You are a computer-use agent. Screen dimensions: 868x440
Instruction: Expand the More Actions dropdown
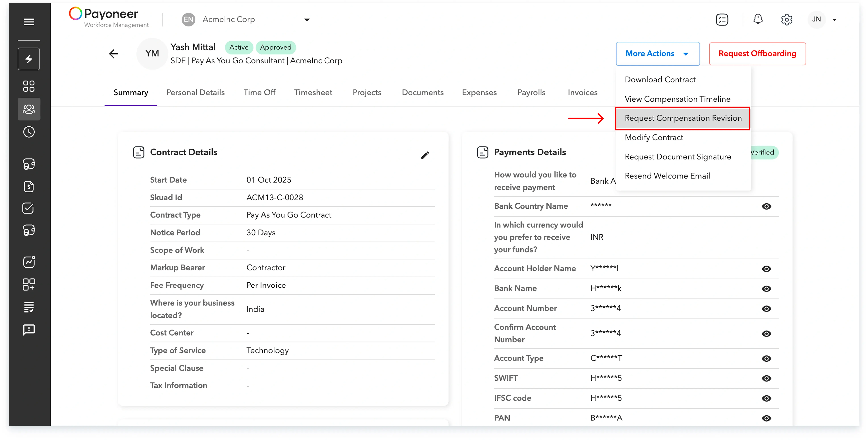(x=657, y=54)
